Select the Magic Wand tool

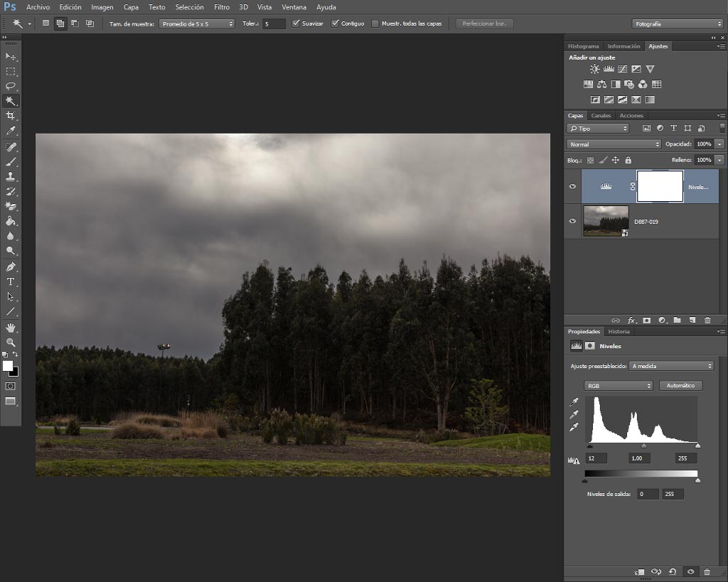11,101
